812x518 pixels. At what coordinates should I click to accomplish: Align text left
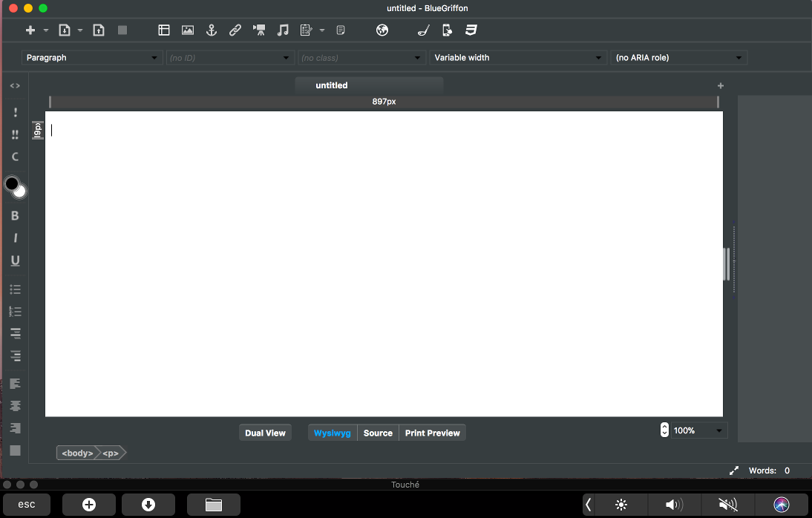point(15,384)
